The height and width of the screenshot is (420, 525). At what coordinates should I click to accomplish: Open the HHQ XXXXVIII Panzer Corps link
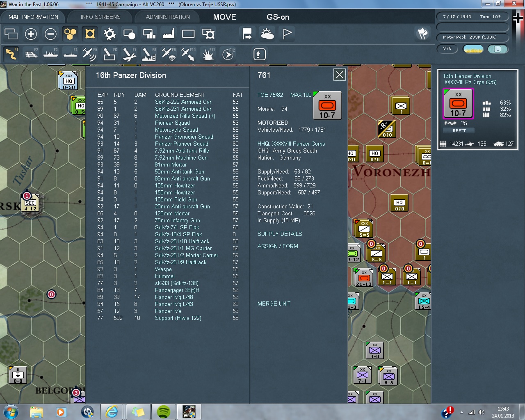pos(291,144)
